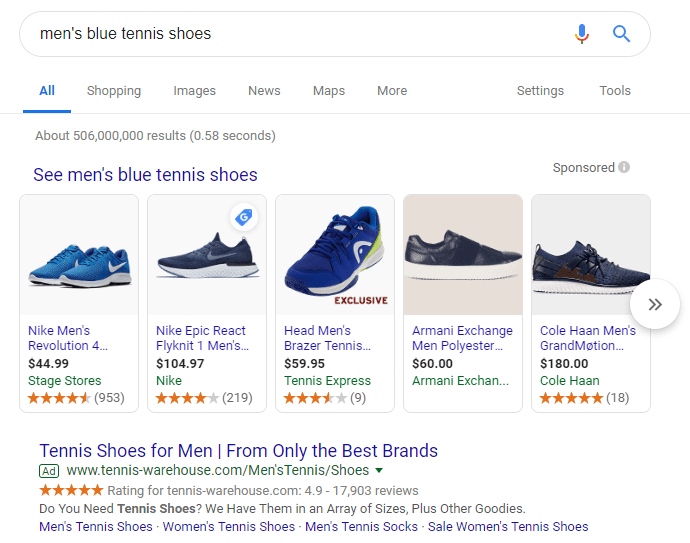Select the All results tab
690x543 pixels.
[47, 91]
